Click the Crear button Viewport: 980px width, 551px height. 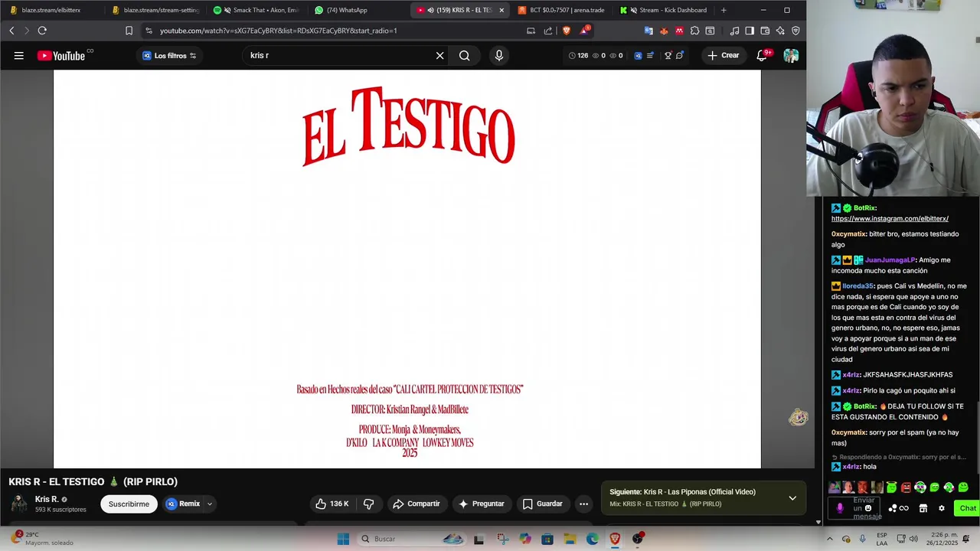click(723, 55)
